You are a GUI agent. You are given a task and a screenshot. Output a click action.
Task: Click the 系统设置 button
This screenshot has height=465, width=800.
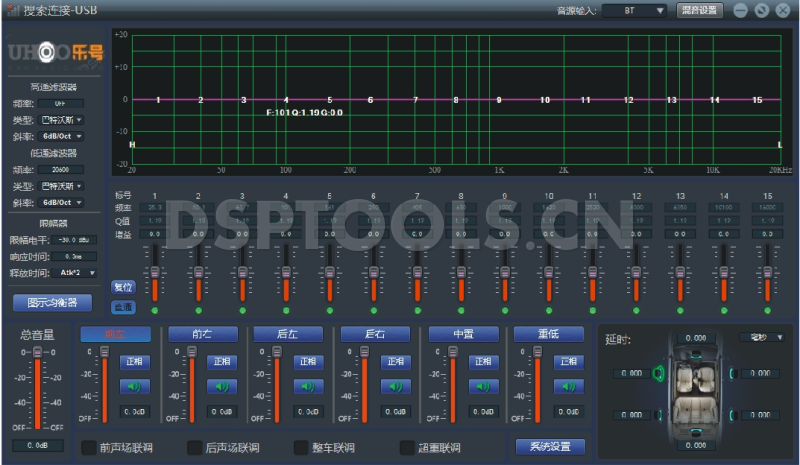(550, 447)
